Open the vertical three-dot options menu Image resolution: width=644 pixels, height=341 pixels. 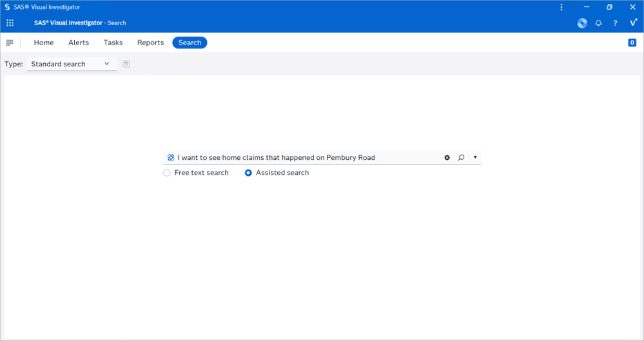(561, 7)
